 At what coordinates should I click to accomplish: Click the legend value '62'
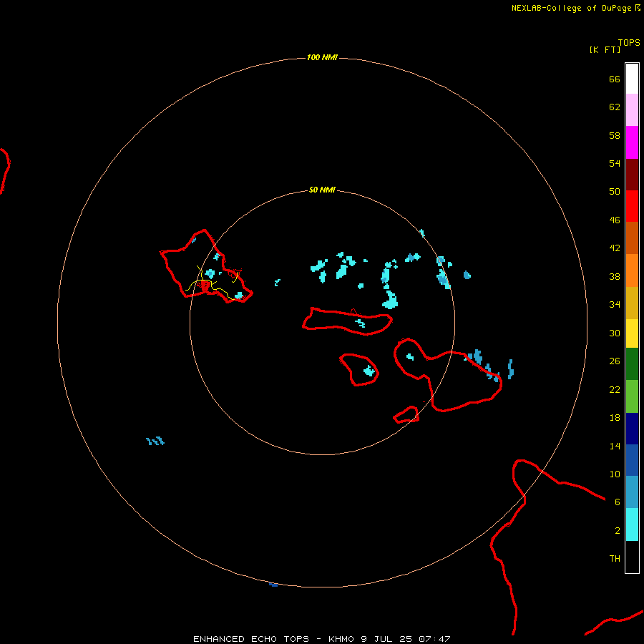pos(615,107)
